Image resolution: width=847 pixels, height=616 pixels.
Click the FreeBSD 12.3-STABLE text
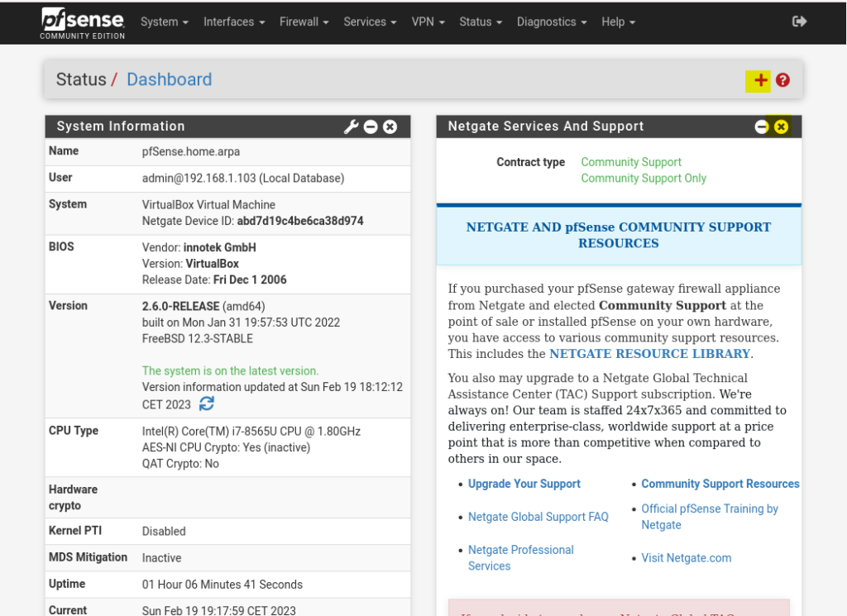coord(197,338)
